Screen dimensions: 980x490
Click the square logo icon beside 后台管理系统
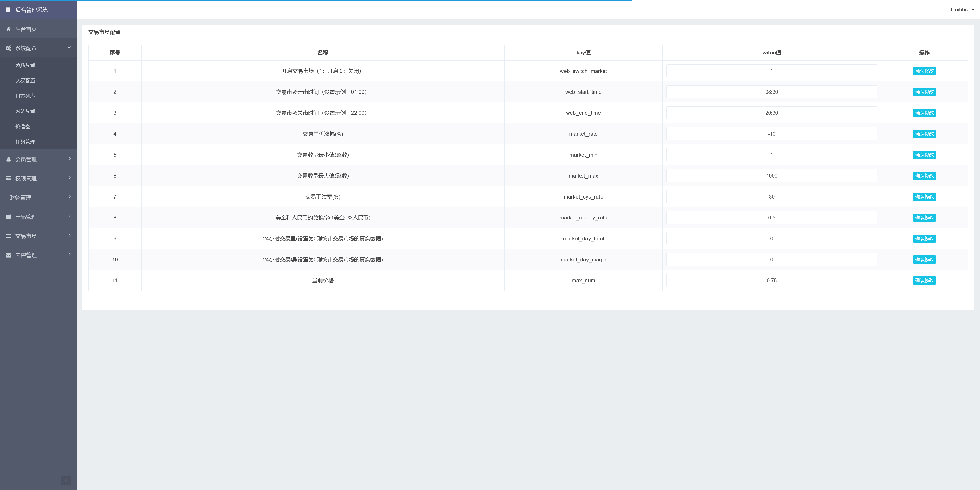(x=8, y=10)
